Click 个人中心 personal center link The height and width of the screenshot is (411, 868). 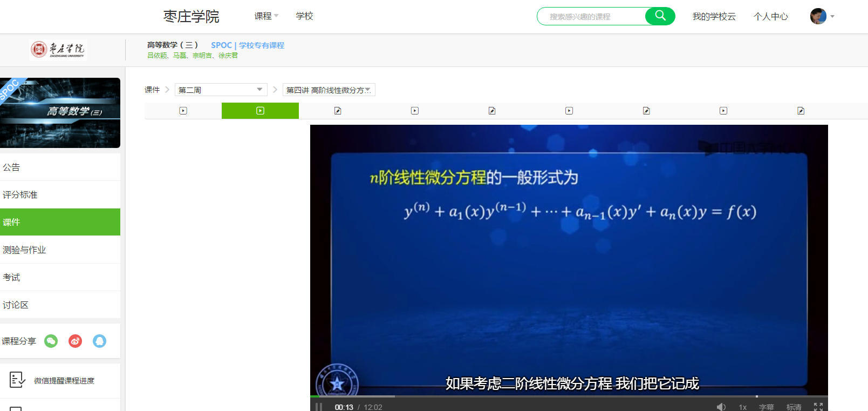(770, 17)
